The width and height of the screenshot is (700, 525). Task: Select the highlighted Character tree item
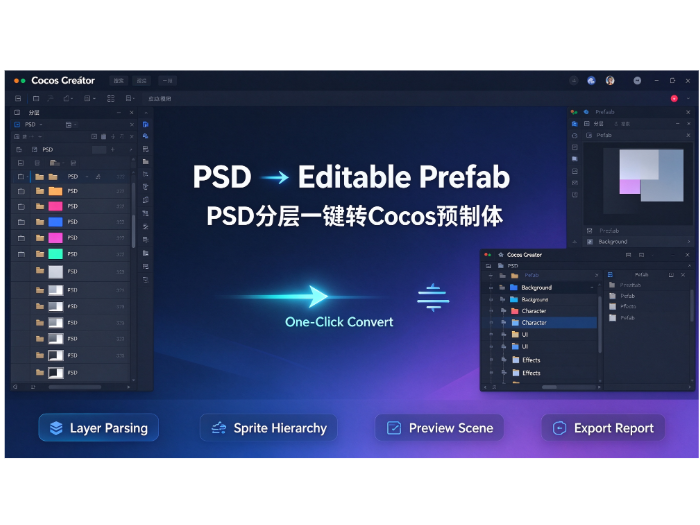click(541, 322)
